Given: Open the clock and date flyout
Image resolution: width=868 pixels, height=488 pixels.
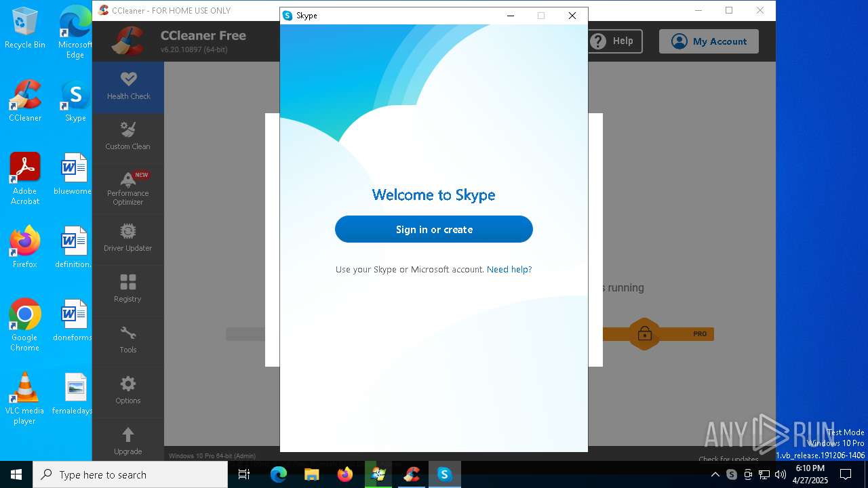Looking at the screenshot, I should tap(810, 474).
